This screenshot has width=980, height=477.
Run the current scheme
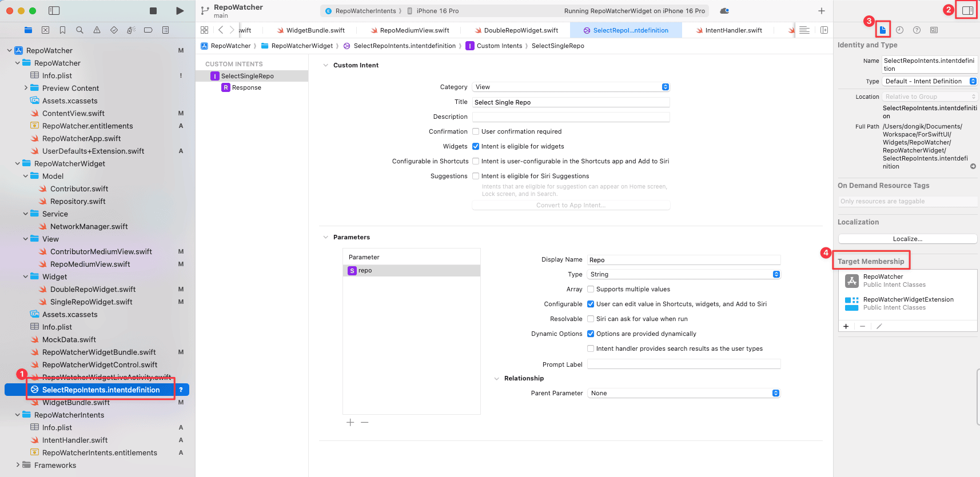180,11
